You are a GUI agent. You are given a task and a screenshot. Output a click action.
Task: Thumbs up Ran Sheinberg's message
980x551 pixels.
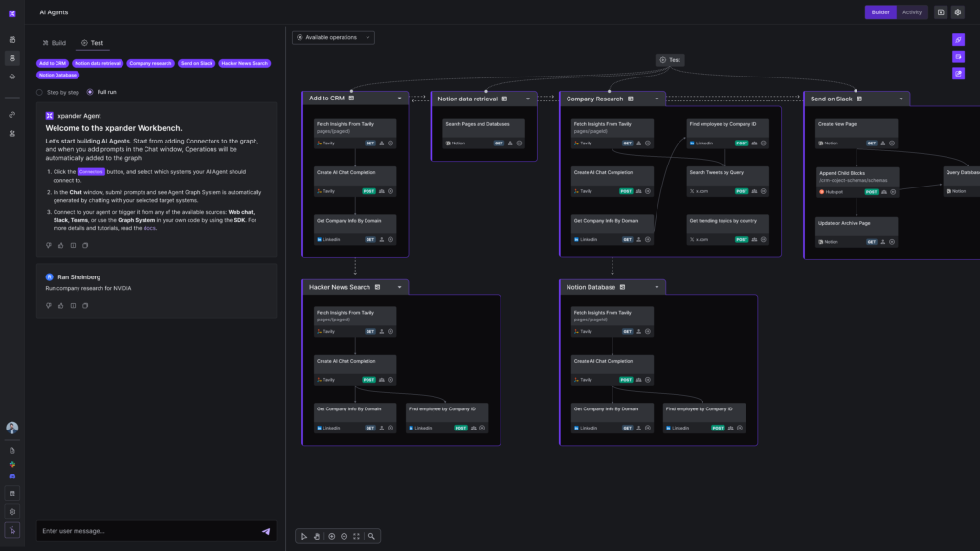pyautogui.click(x=60, y=306)
